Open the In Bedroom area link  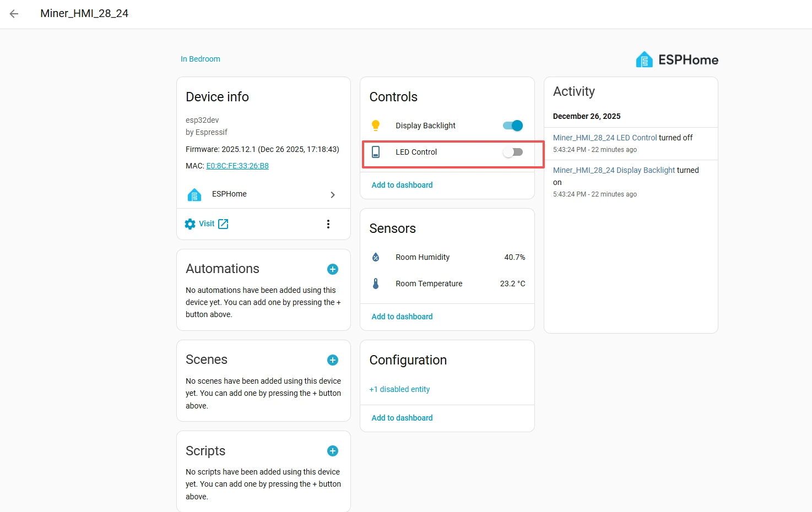tap(201, 59)
